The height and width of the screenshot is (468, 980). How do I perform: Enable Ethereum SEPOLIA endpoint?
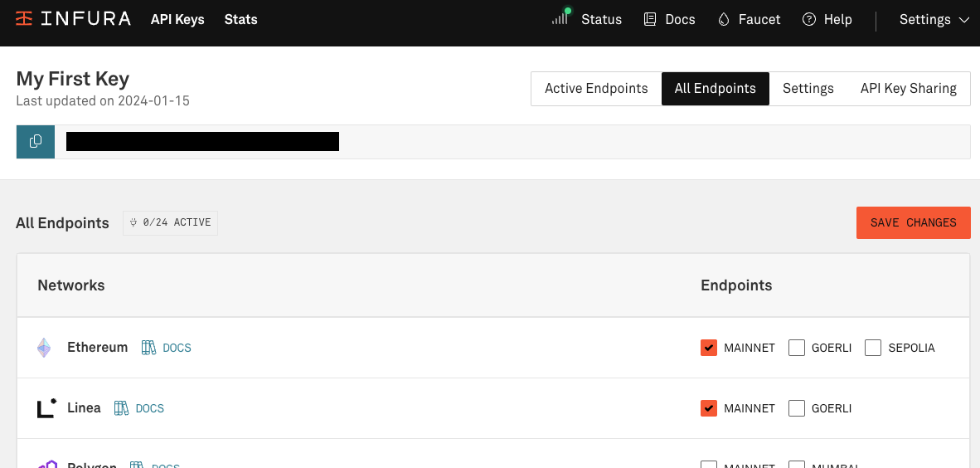[873, 348]
